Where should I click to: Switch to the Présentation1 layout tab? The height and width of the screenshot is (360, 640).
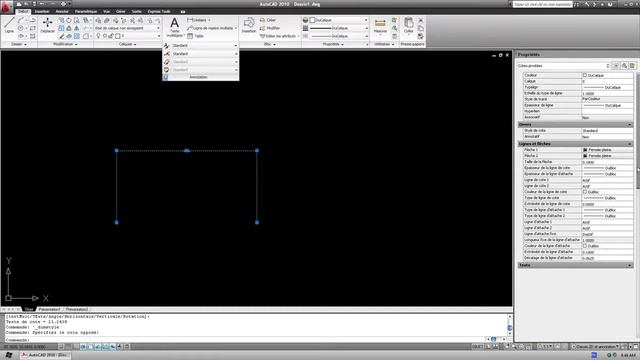click(x=49, y=309)
